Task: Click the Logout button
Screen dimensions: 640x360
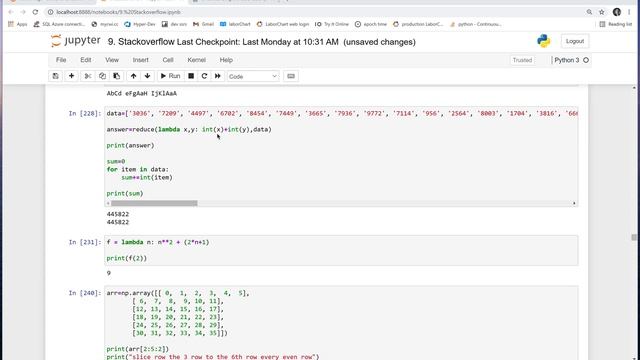Action: (x=575, y=41)
